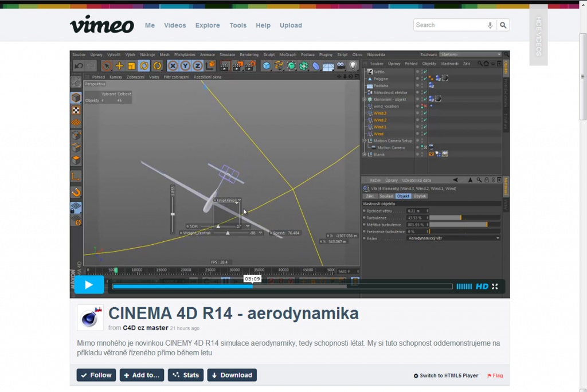587x392 pixels.
Task: Open video Stats
Action: pyautogui.click(x=186, y=375)
